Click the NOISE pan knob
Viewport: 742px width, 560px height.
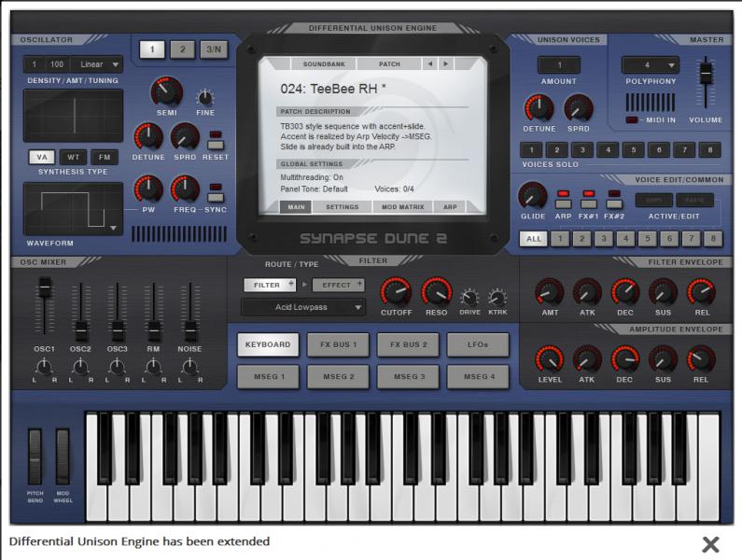click(x=189, y=367)
